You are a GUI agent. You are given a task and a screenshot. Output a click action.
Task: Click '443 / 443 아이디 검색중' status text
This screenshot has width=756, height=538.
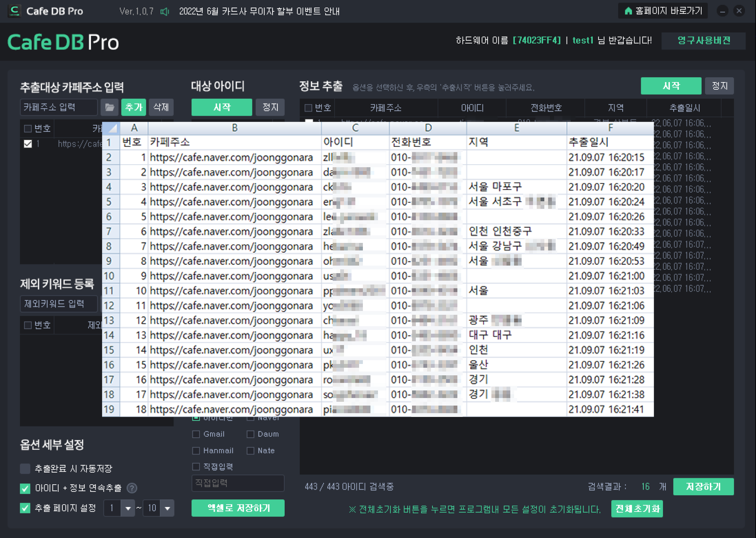click(349, 487)
